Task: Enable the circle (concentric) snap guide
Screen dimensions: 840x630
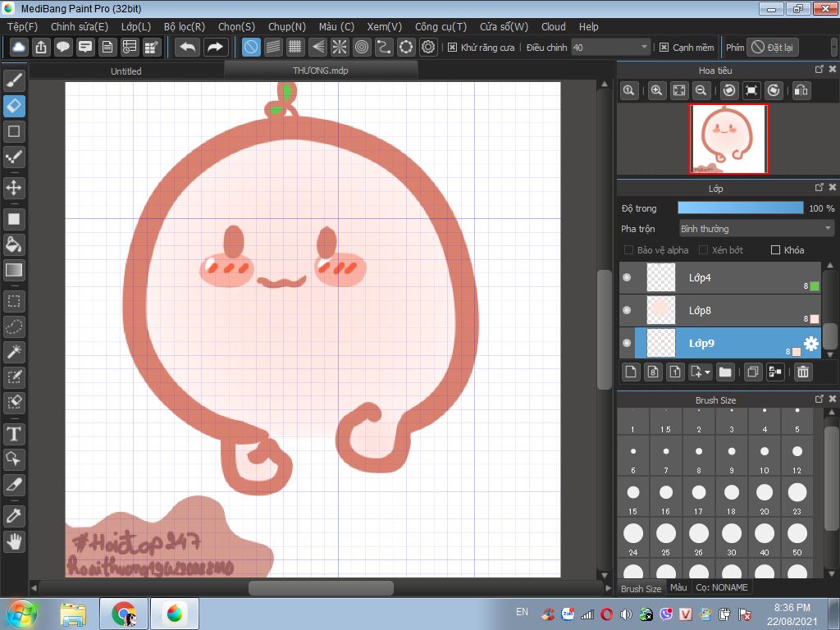Action: (362, 47)
